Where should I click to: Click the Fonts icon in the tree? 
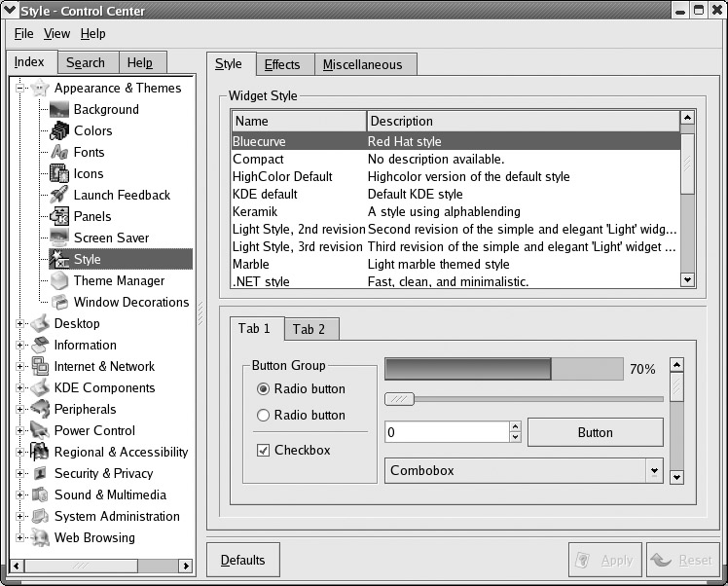tap(59, 152)
